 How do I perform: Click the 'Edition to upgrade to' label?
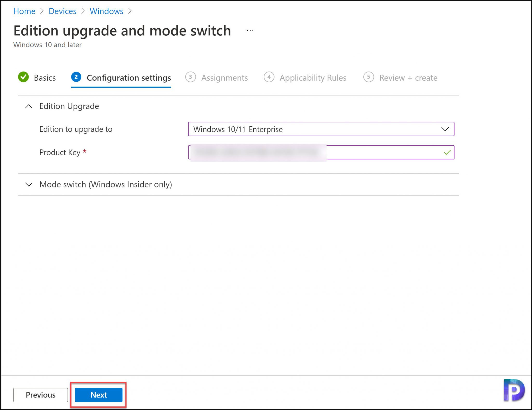click(76, 129)
